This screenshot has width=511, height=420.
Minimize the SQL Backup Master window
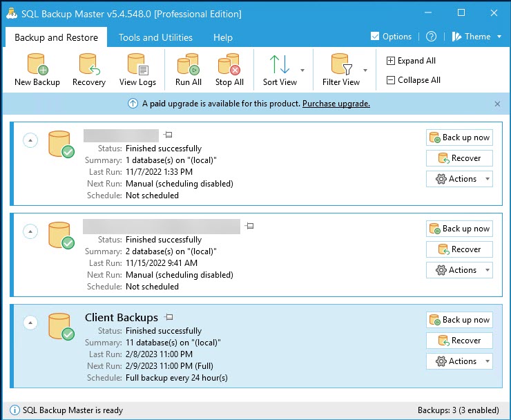428,13
